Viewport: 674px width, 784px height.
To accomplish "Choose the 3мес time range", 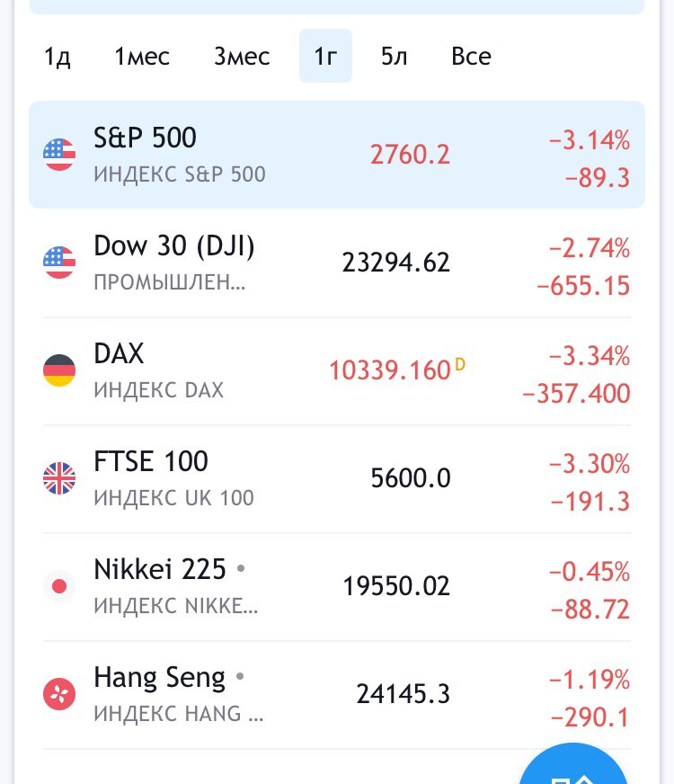I will tap(242, 56).
